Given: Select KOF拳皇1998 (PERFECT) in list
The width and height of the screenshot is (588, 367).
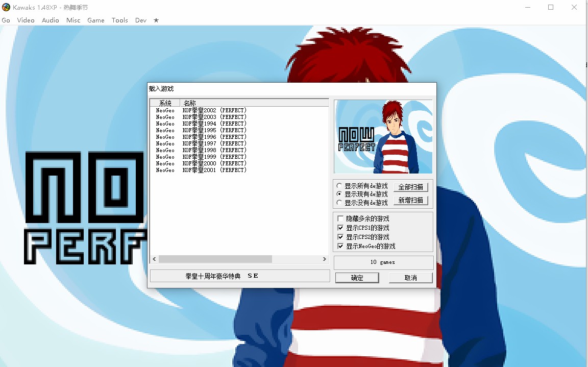Looking at the screenshot, I should tap(214, 151).
